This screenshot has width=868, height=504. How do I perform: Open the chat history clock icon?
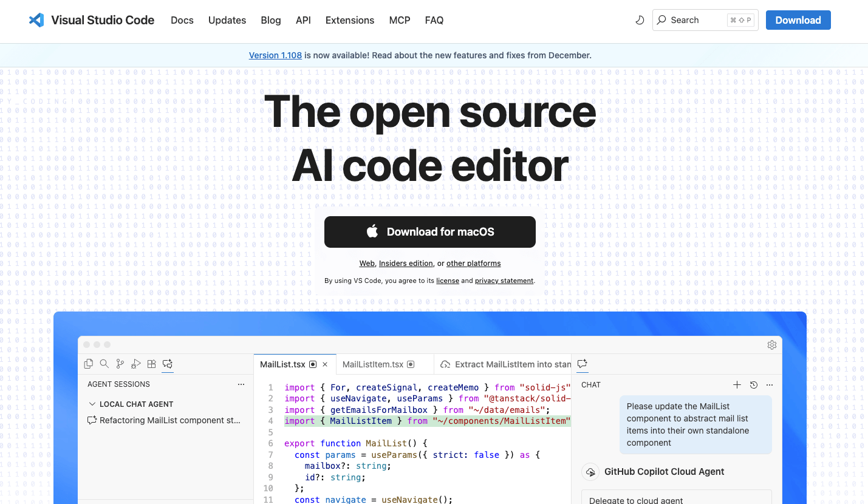pyautogui.click(x=753, y=385)
